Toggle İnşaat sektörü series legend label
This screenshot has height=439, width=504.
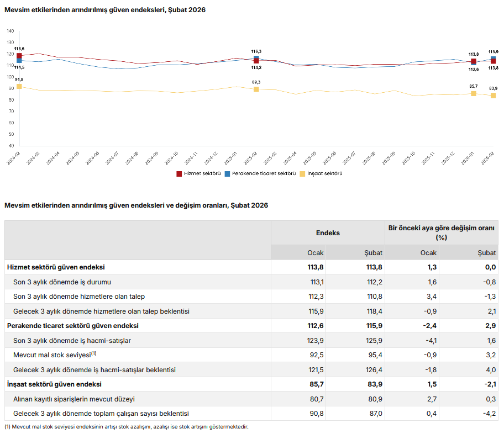coord(325,173)
